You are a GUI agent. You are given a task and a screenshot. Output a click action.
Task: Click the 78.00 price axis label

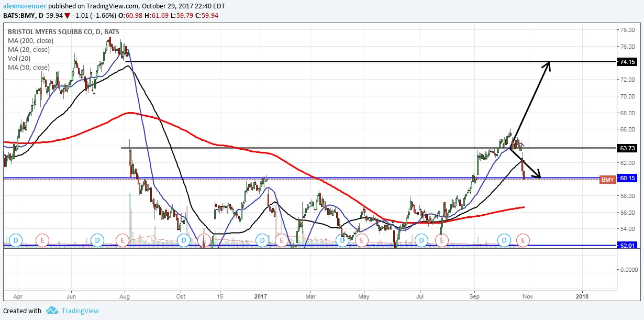coord(627,29)
